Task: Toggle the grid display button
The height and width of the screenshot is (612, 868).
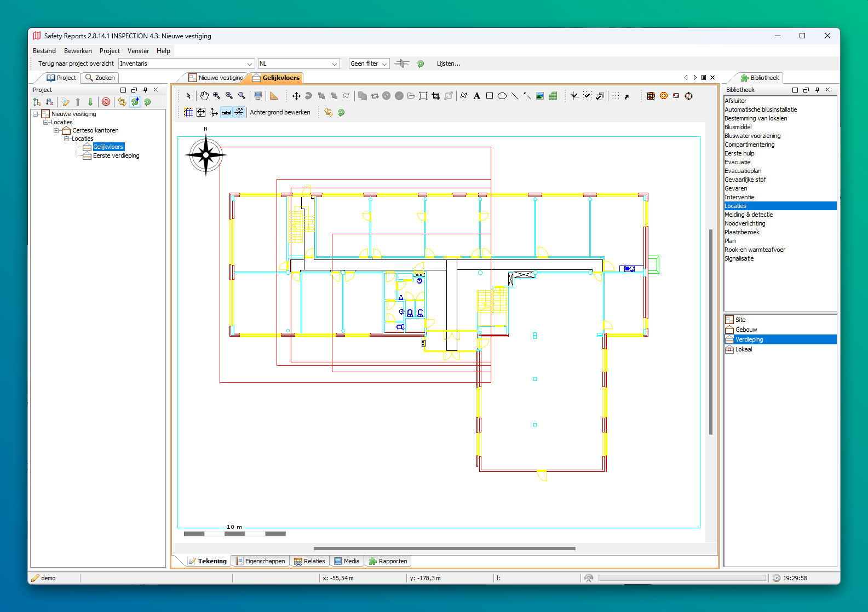Action: click(x=188, y=112)
